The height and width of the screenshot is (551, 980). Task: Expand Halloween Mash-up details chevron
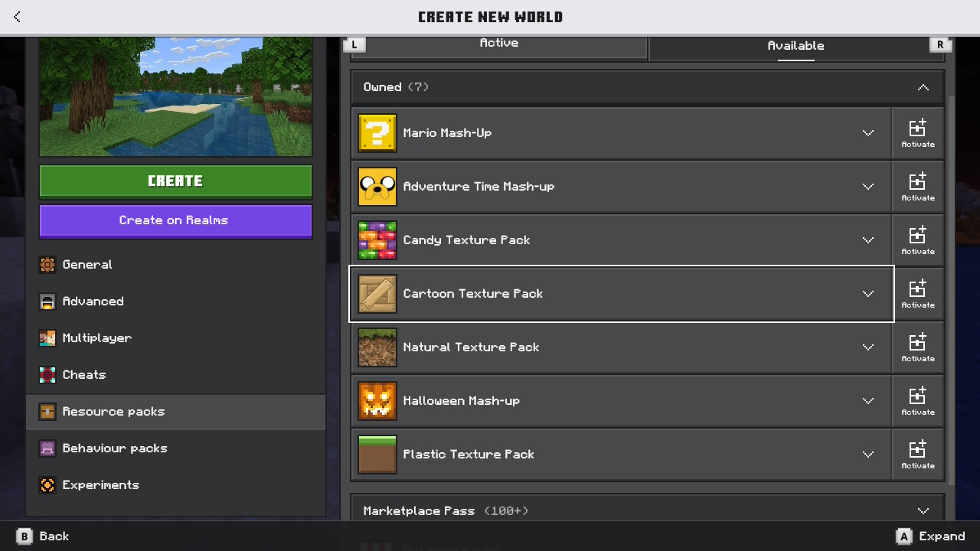(868, 401)
